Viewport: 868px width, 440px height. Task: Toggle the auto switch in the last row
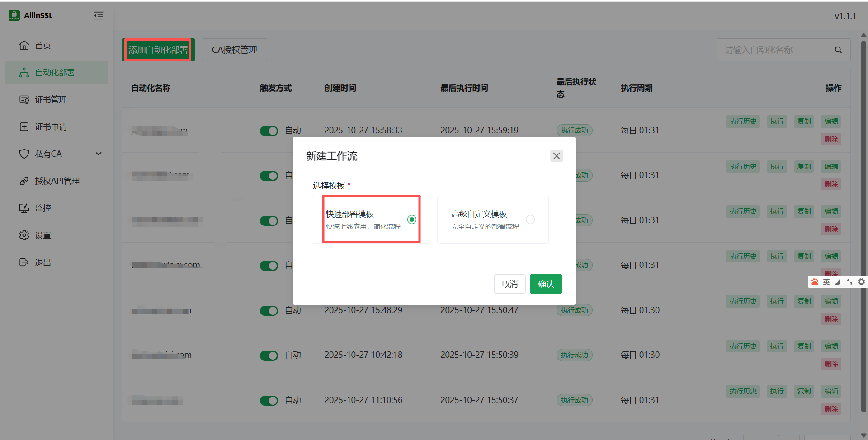coord(269,400)
